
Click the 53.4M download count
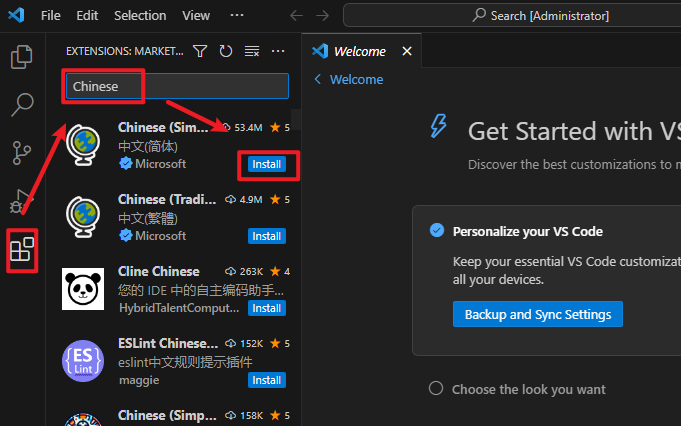[x=248, y=128]
